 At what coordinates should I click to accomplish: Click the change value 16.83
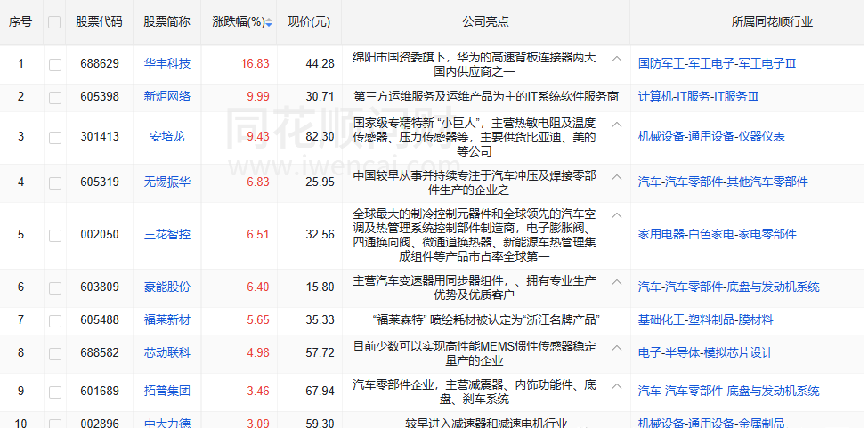click(256, 63)
